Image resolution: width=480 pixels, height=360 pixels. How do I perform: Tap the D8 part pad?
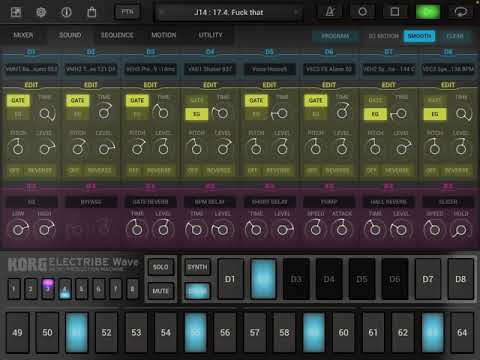pos(460,279)
